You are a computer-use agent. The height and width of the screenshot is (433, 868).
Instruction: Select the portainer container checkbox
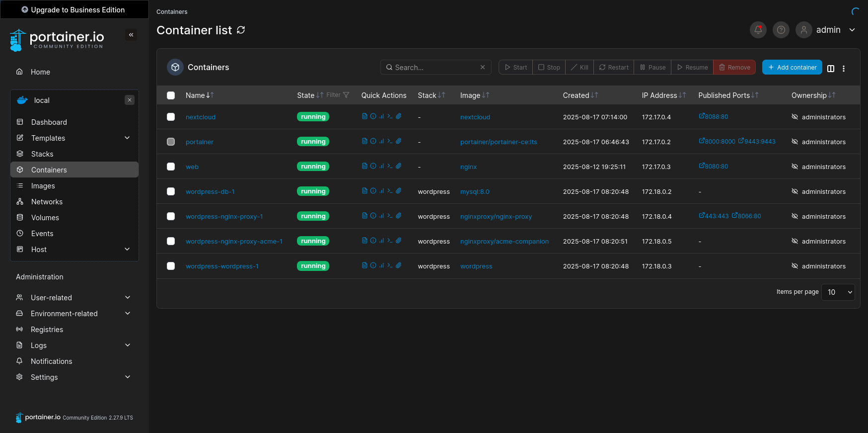pos(171,142)
